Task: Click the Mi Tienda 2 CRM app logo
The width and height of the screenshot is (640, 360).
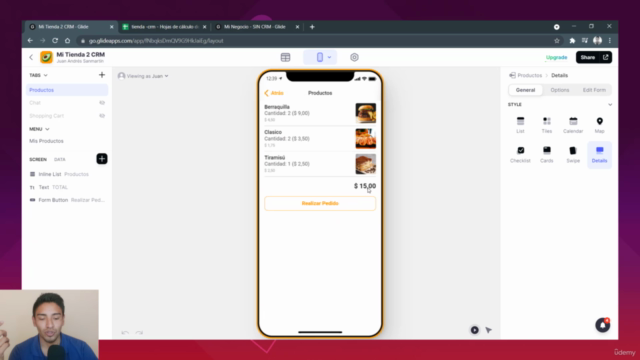Action: click(x=46, y=57)
